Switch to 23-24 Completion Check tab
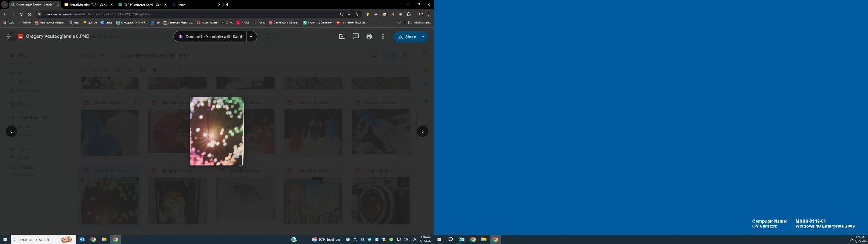The image size is (868, 244). point(142,5)
